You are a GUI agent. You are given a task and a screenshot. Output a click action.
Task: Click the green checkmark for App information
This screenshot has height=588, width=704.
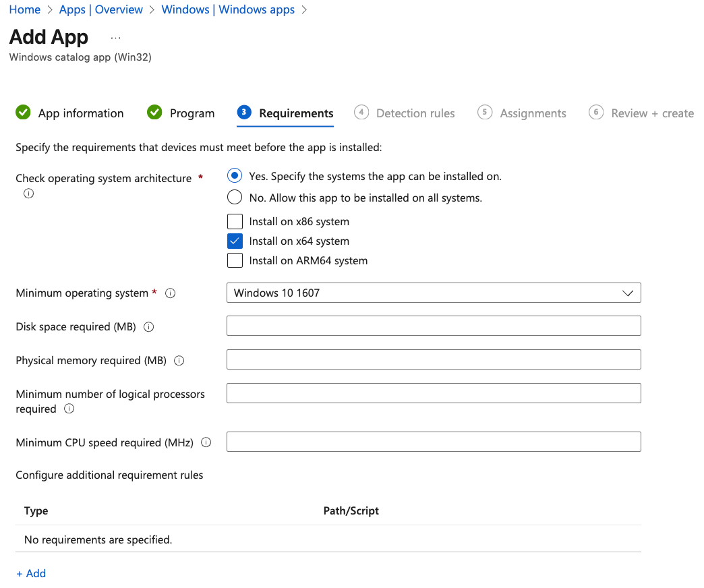tap(24, 113)
